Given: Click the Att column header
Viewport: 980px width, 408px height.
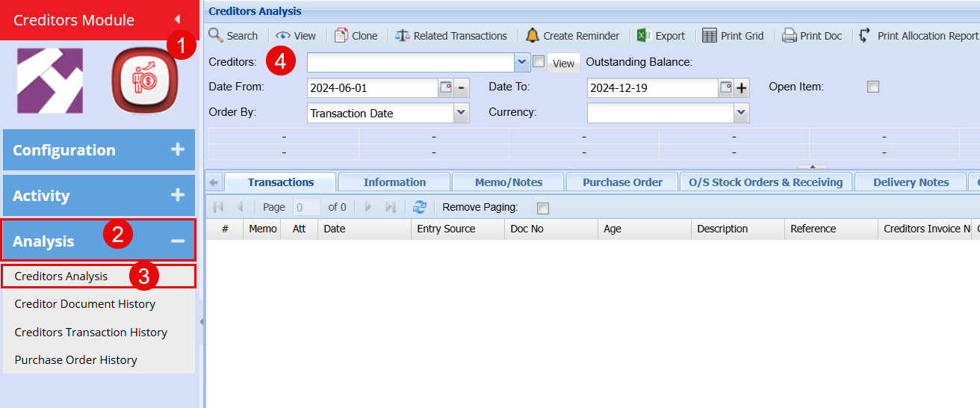Looking at the screenshot, I should (299, 229).
